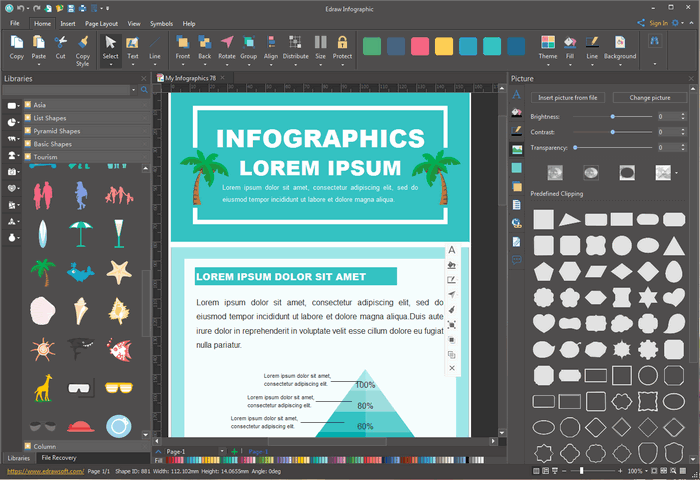
Task: Expand the Pyramid Shapes library
Action: coord(56,131)
